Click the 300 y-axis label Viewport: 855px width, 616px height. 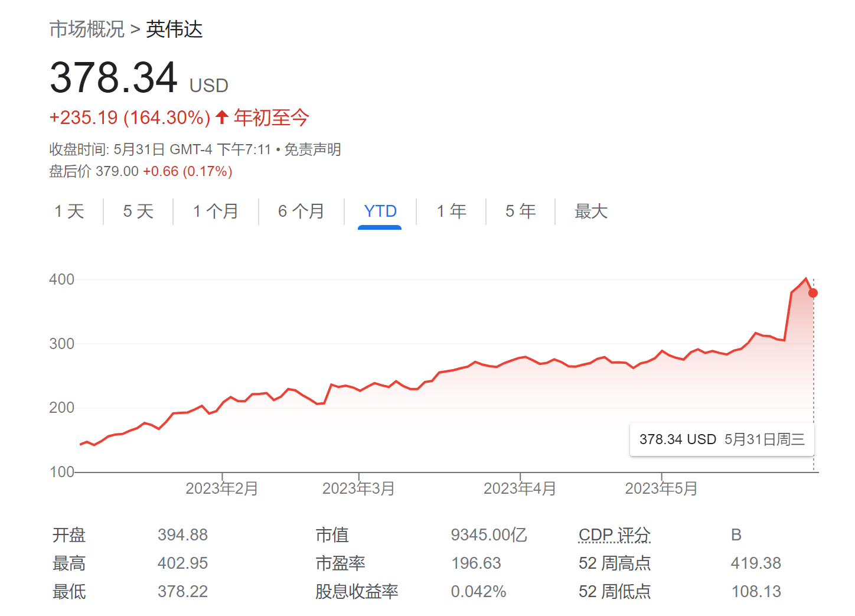click(x=62, y=344)
